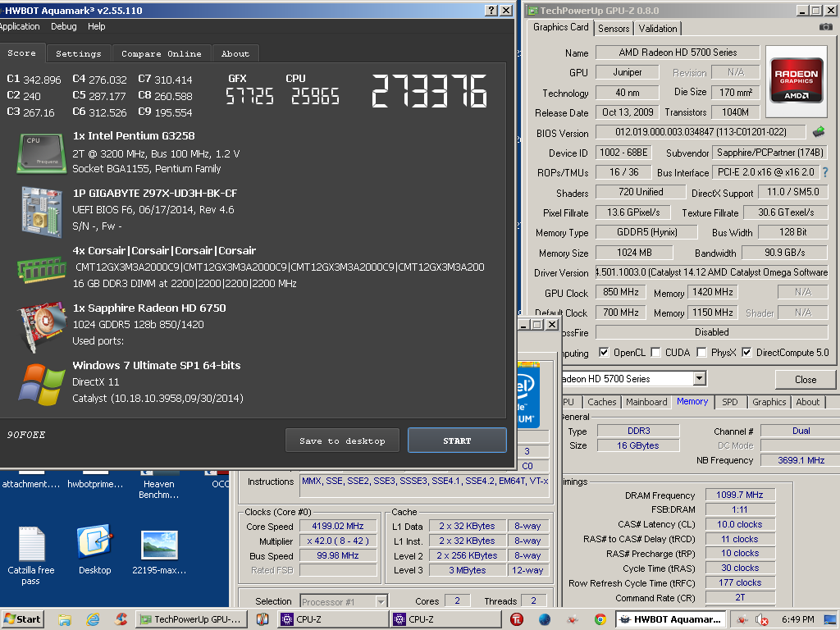Click the START benchmark button
The image size is (840, 630).
(457, 441)
